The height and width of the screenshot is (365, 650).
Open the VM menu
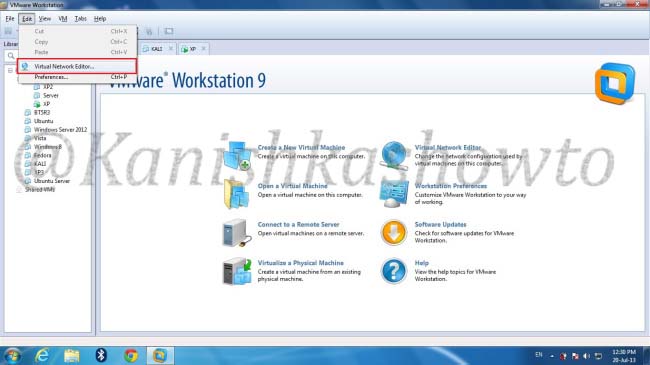[63, 19]
